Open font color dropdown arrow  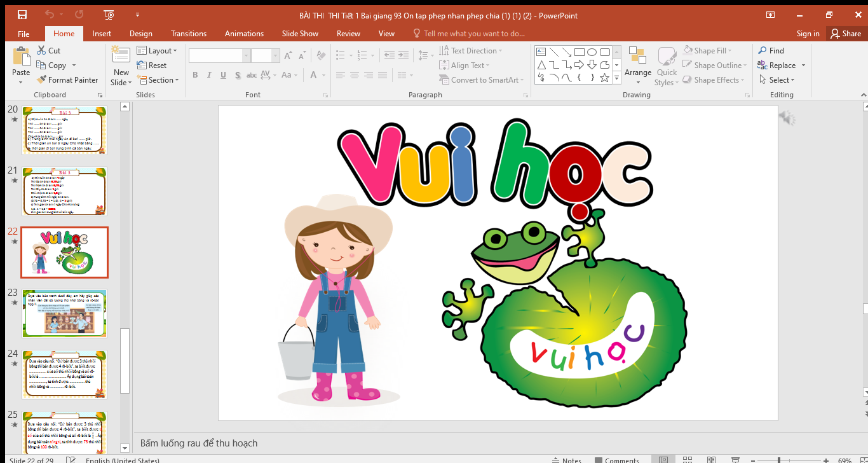pyautogui.click(x=323, y=75)
